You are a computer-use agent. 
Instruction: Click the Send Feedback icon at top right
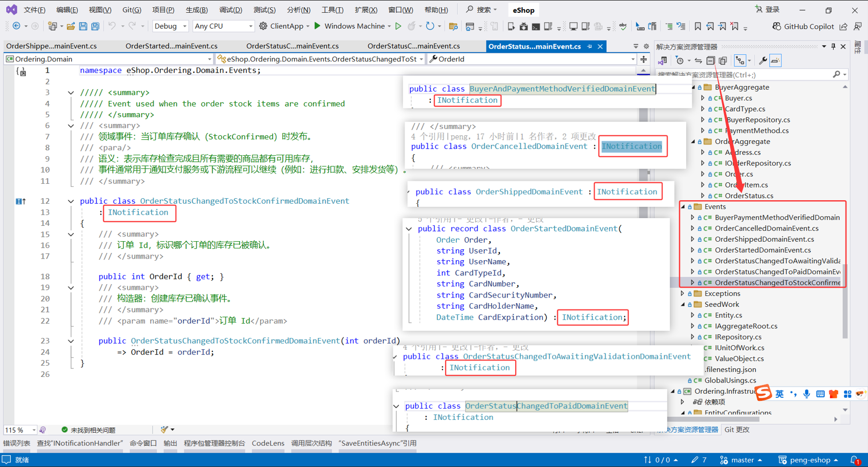click(x=858, y=26)
